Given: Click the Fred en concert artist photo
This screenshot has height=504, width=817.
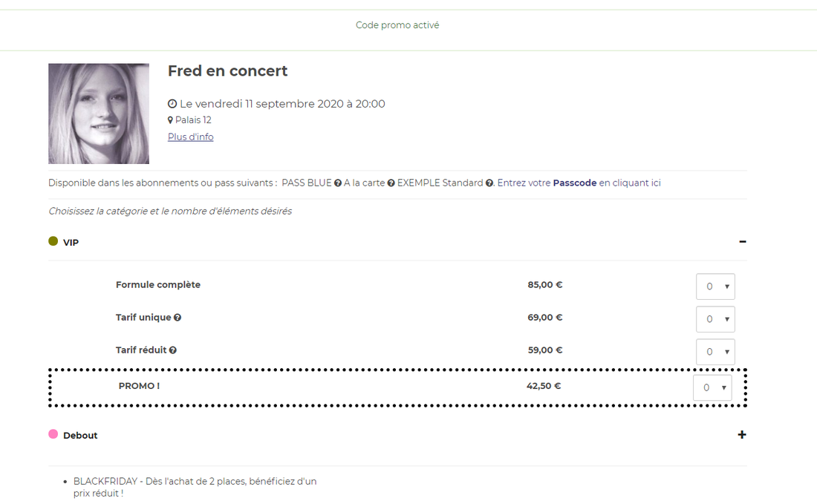Looking at the screenshot, I should (x=99, y=114).
